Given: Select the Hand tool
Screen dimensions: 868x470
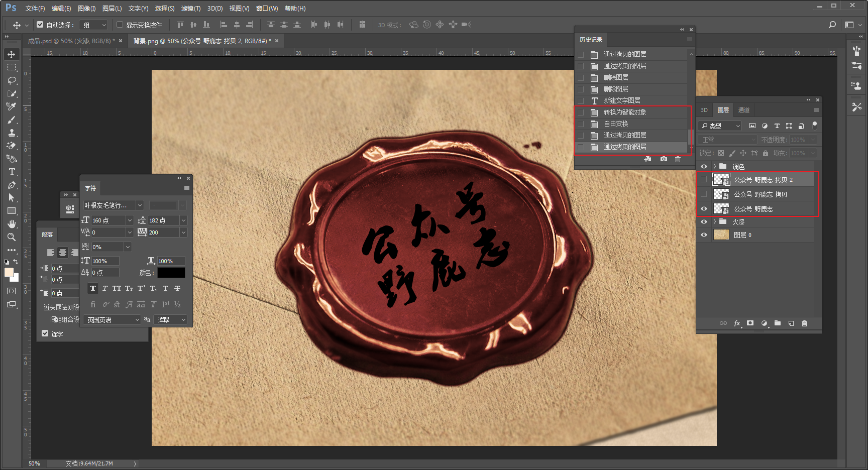Looking at the screenshot, I should (12, 224).
